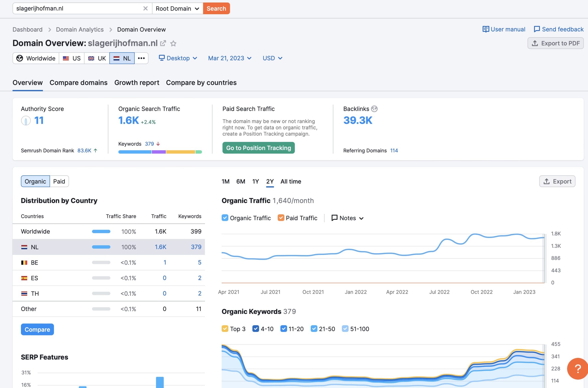Click the Desktop monitor icon

(162, 58)
